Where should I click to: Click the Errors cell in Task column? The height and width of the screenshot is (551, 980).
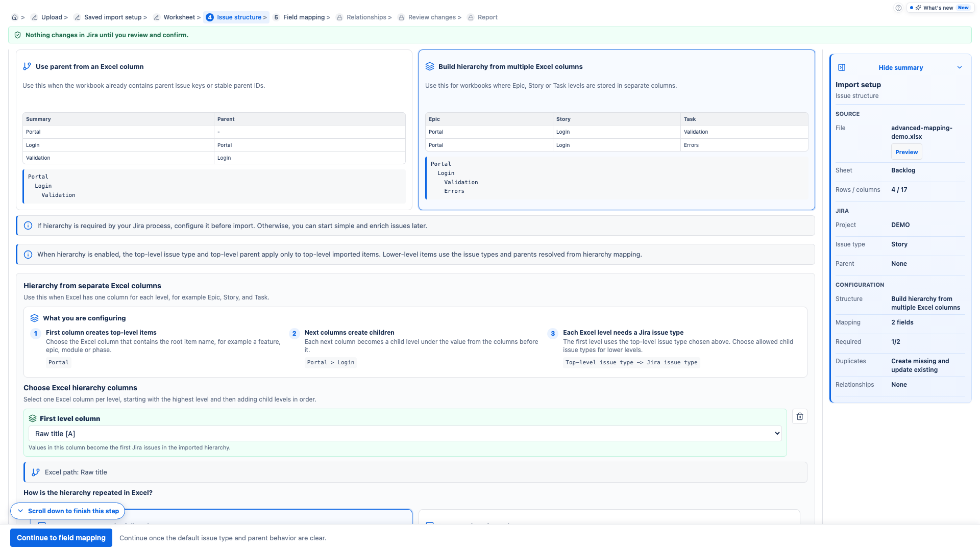[744, 145]
